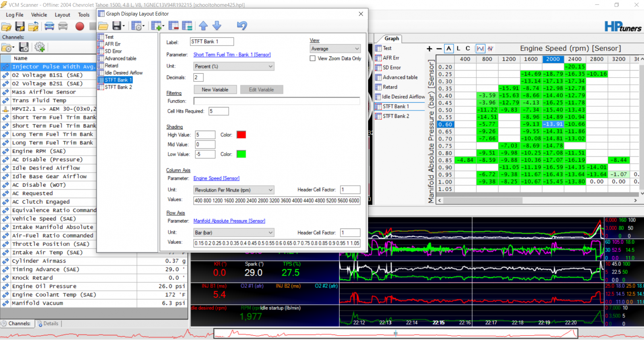The width and height of the screenshot is (644, 340).
Task: Click the 2000 rpm column header
Action: click(553, 59)
